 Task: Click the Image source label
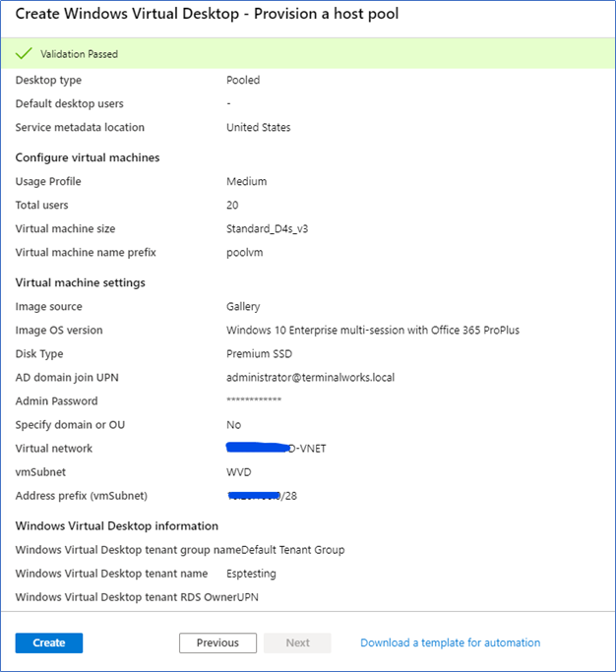pyautogui.click(x=49, y=306)
